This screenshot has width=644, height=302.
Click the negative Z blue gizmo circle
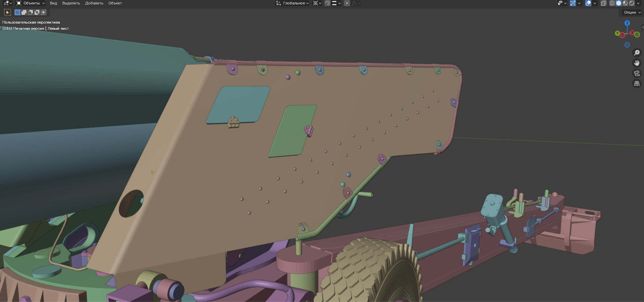[x=627, y=45]
